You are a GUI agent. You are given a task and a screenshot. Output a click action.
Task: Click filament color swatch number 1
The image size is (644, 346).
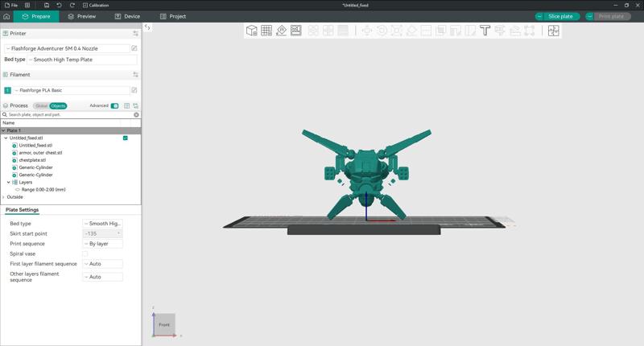pos(7,90)
